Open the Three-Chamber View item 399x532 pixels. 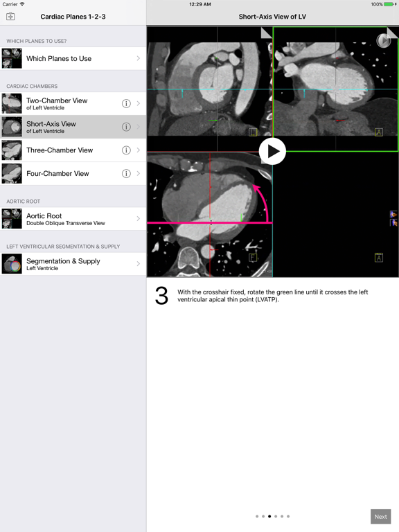[x=73, y=150]
